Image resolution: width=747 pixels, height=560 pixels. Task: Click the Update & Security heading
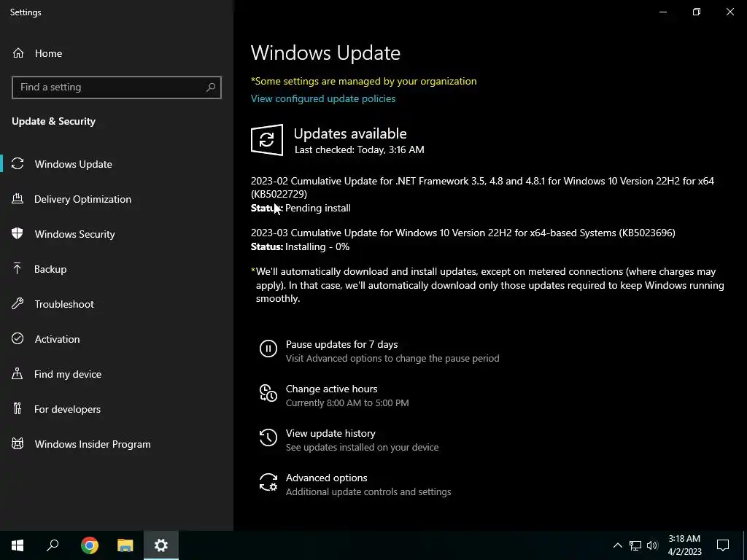coord(53,122)
